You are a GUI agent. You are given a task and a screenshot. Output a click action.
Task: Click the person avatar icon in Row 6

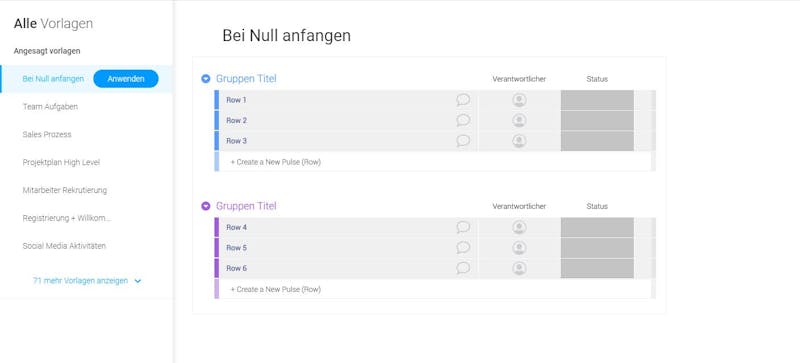coord(519,268)
